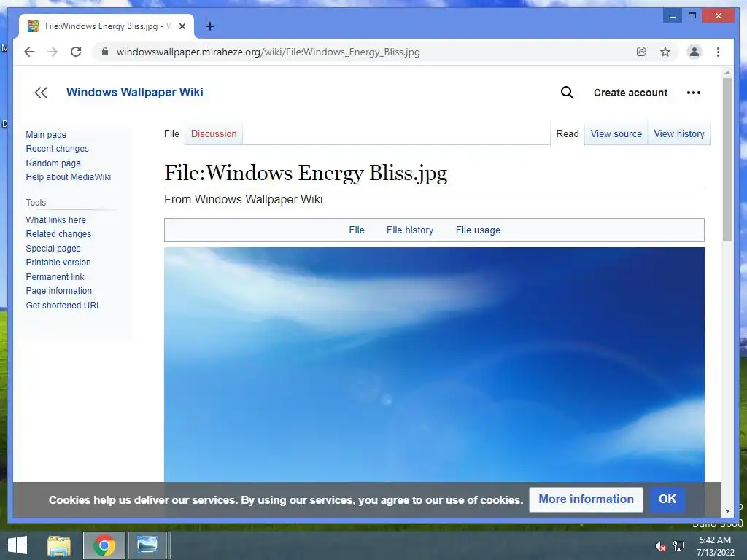Image resolution: width=747 pixels, height=560 pixels.
Task: Open Main page in the sidebar
Action: pos(46,135)
